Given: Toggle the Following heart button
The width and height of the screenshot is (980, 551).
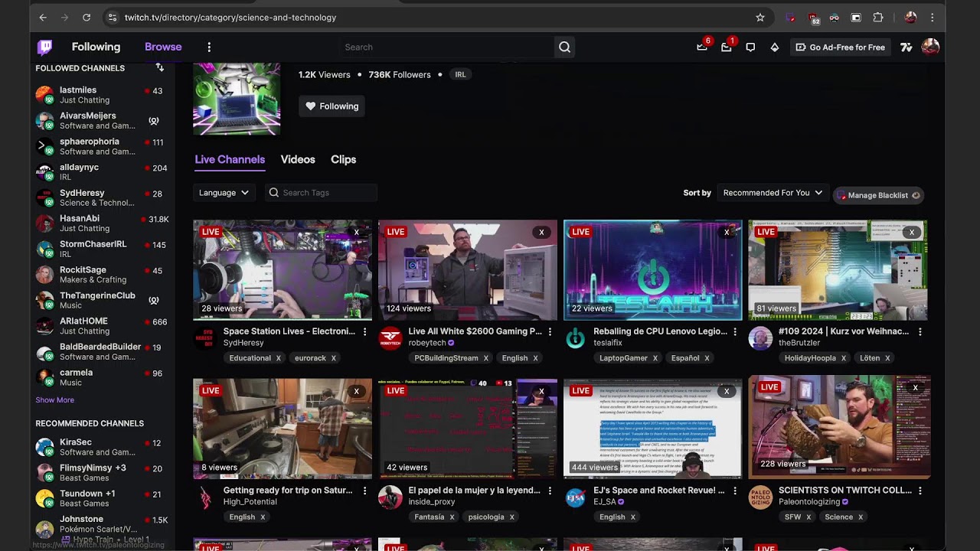Looking at the screenshot, I should (332, 106).
